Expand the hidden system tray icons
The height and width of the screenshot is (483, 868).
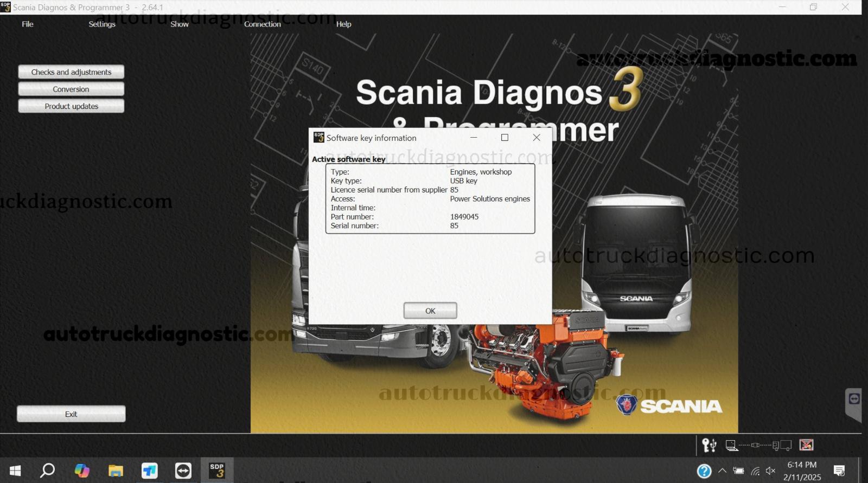tap(722, 471)
